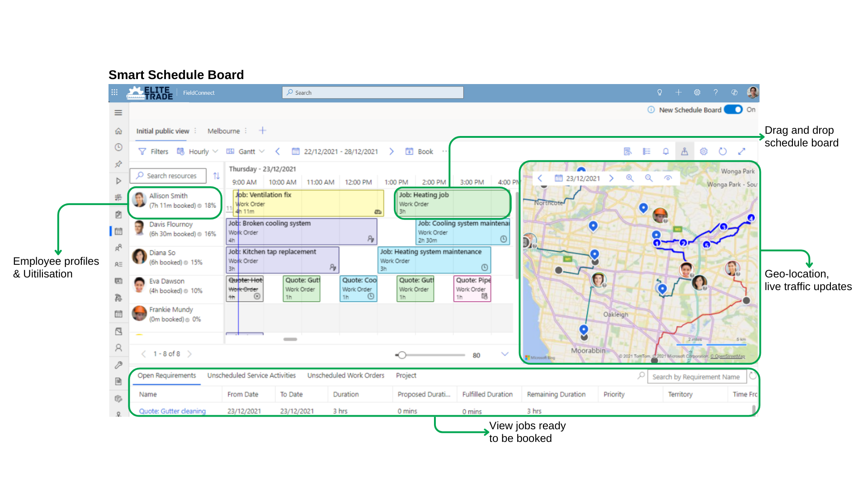Screen dimensions: 868x488
Task: Adjust the board zoom slider at 80
Action: pyautogui.click(x=402, y=355)
